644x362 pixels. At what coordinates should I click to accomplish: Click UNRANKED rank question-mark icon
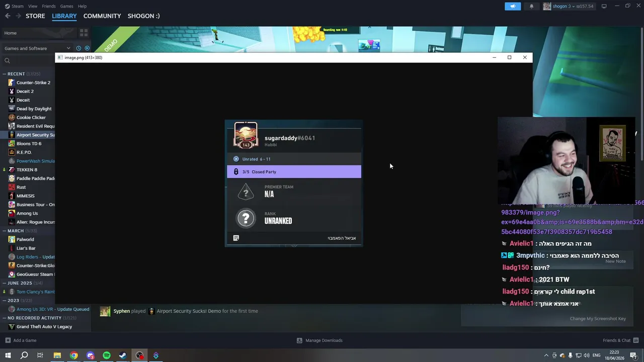[246, 218]
